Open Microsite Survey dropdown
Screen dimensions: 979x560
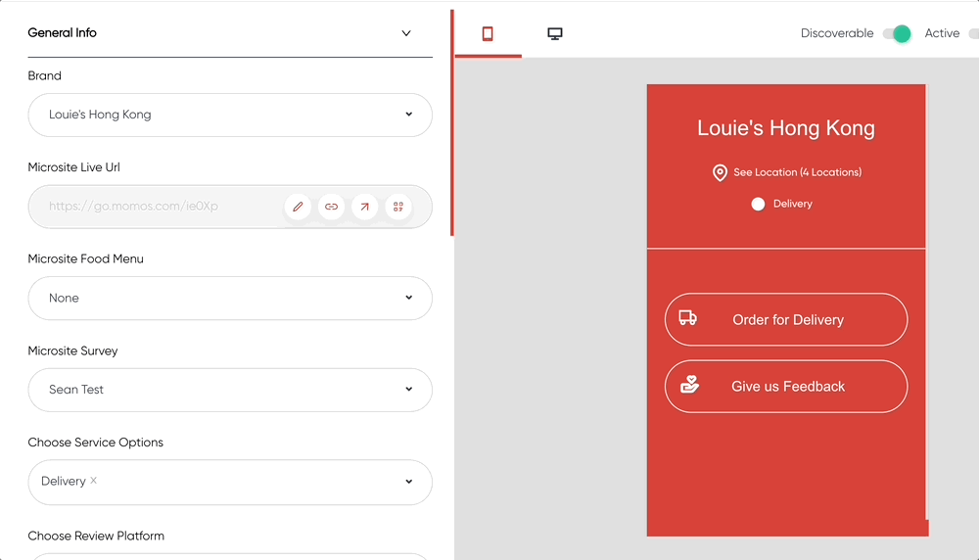coord(230,390)
